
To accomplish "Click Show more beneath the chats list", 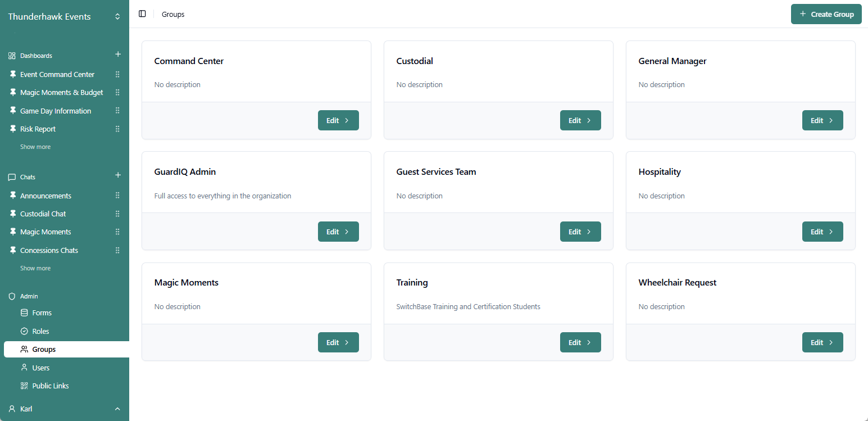I will (x=35, y=268).
